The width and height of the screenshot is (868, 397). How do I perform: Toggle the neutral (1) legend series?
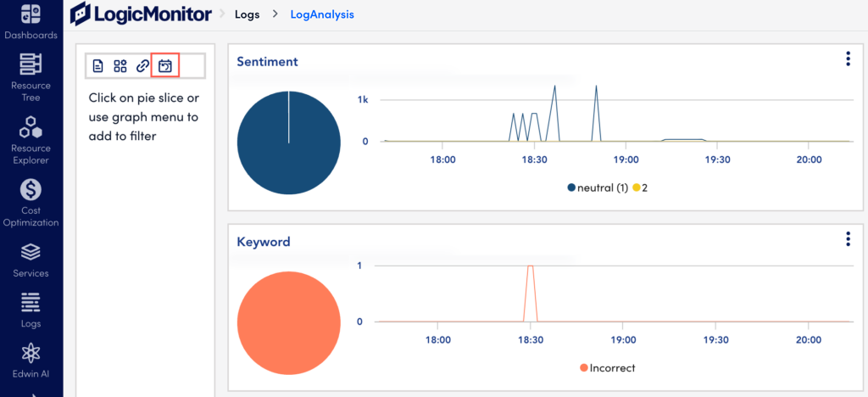point(598,187)
